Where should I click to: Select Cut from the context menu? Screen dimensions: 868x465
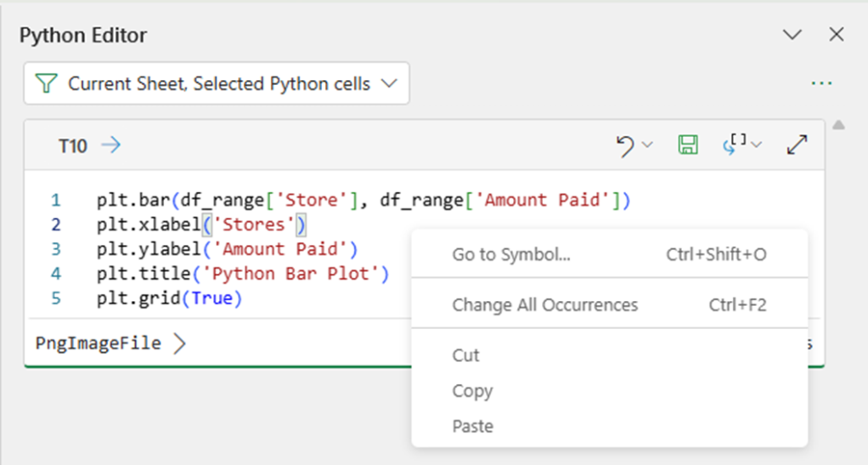coord(465,355)
